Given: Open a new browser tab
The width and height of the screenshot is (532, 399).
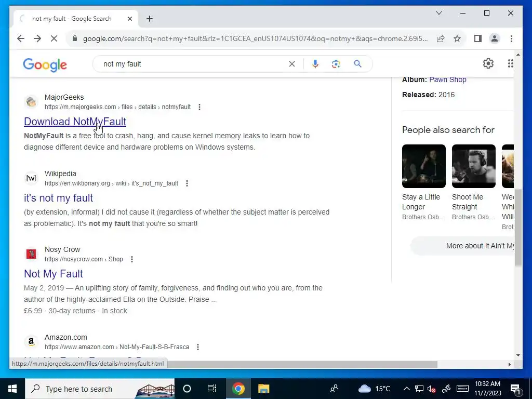Looking at the screenshot, I should [x=149, y=19].
